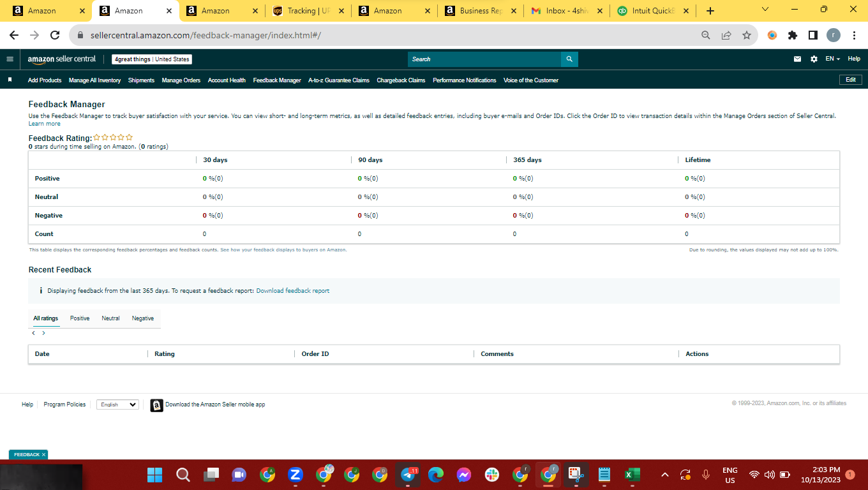Switch to the Business Reports tab
This screenshot has width=868, height=490.
pos(481,11)
